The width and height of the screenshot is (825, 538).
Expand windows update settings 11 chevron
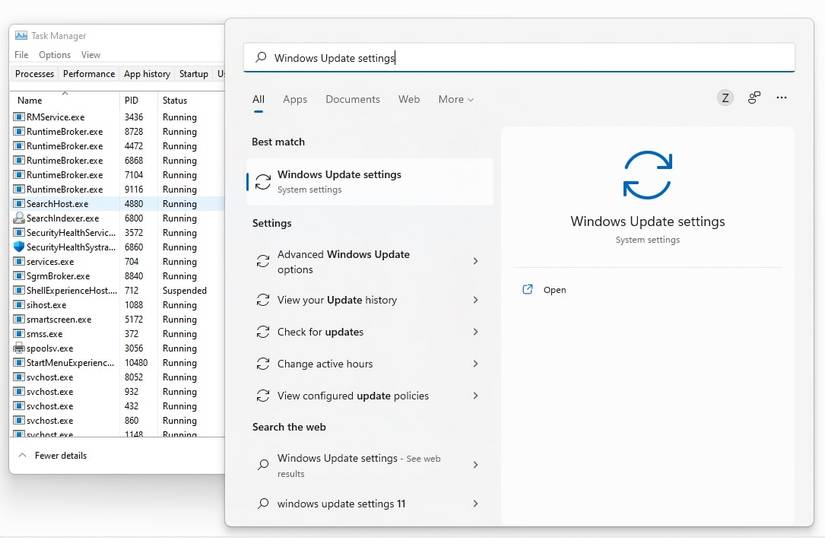[475, 503]
